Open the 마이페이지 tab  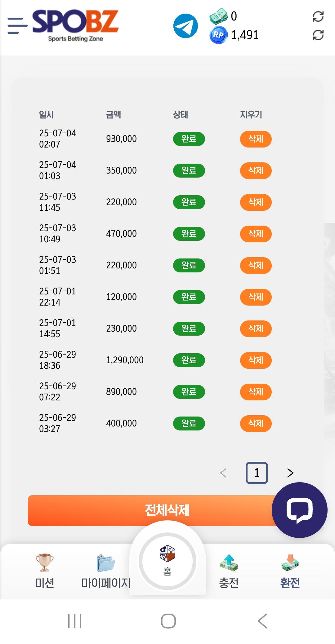pos(106,571)
